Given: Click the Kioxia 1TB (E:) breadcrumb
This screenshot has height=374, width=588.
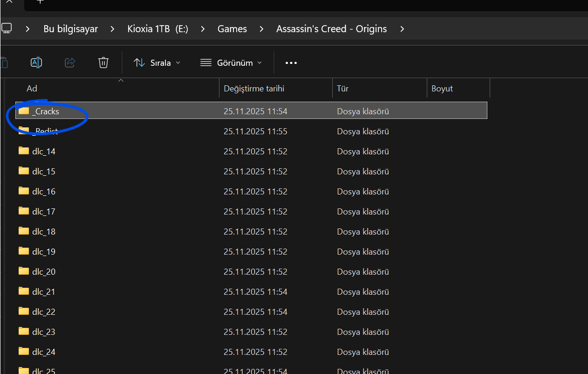Looking at the screenshot, I should coord(157,29).
